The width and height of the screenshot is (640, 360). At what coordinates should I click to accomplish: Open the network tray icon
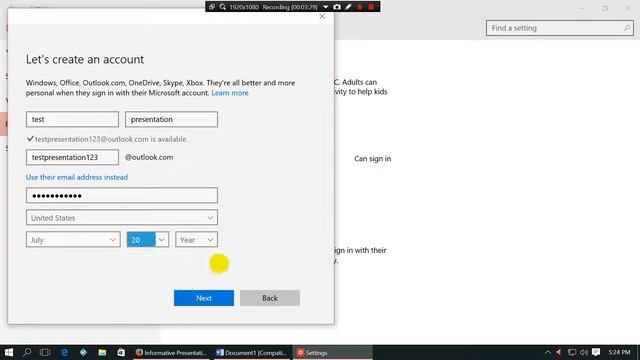point(572,352)
